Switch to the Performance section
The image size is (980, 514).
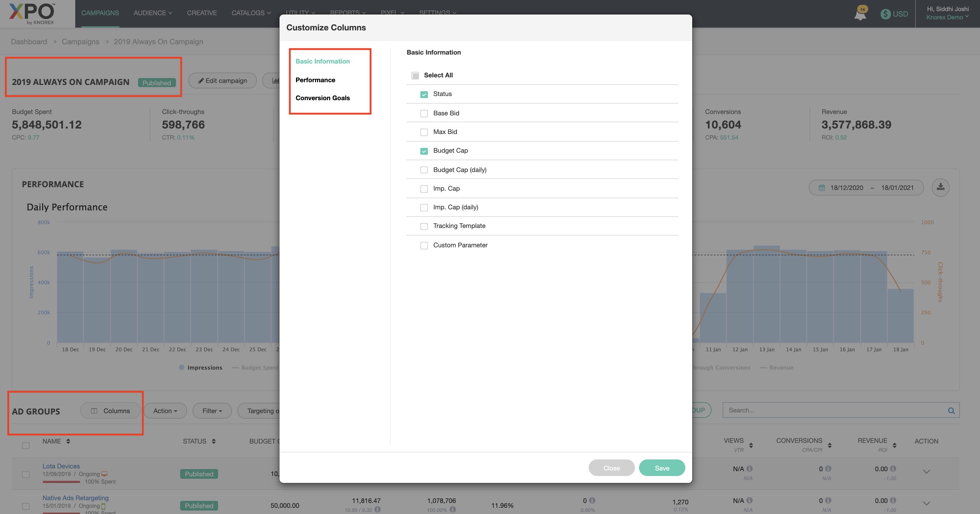pyautogui.click(x=315, y=80)
